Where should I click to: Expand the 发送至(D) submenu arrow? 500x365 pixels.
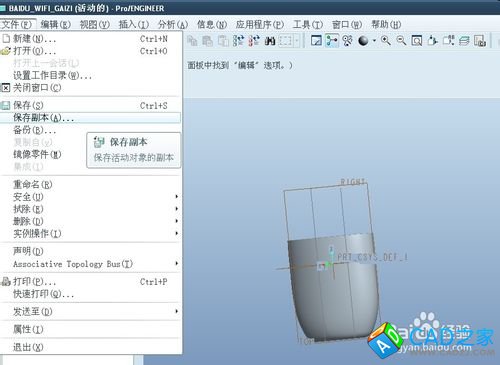(177, 311)
